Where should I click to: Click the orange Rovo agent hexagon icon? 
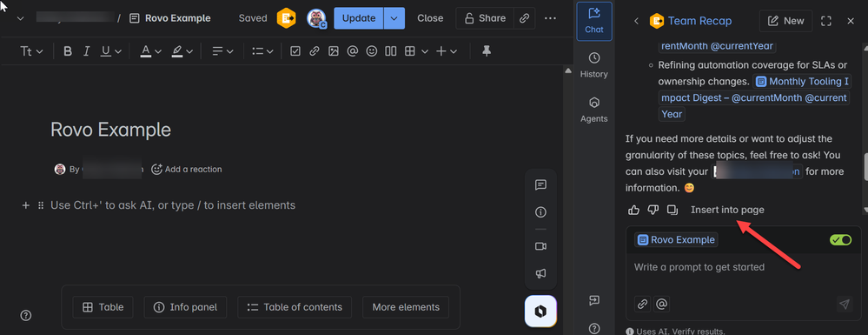tap(286, 18)
